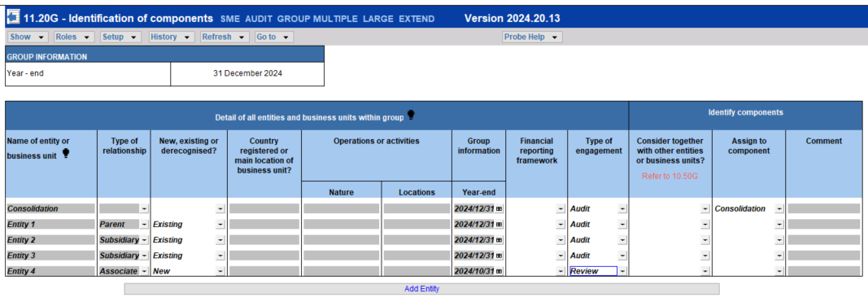The height and width of the screenshot is (302, 868).
Task: Click the Nature field for Entity 2
Action: (x=342, y=240)
